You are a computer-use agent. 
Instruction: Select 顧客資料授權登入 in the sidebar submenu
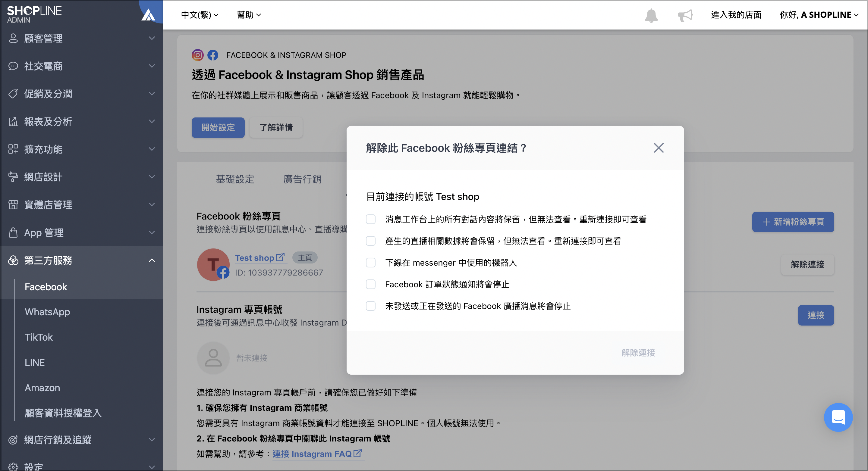[63, 413]
